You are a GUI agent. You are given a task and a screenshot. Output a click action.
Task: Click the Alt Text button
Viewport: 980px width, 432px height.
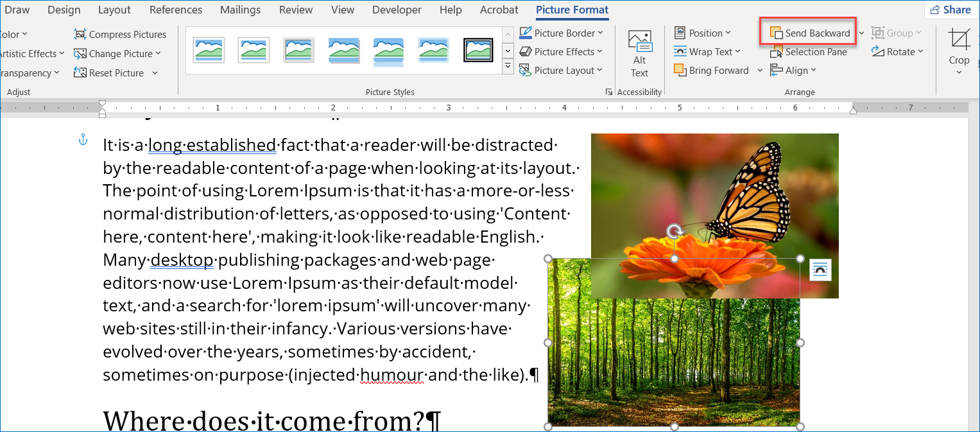click(x=639, y=54)
